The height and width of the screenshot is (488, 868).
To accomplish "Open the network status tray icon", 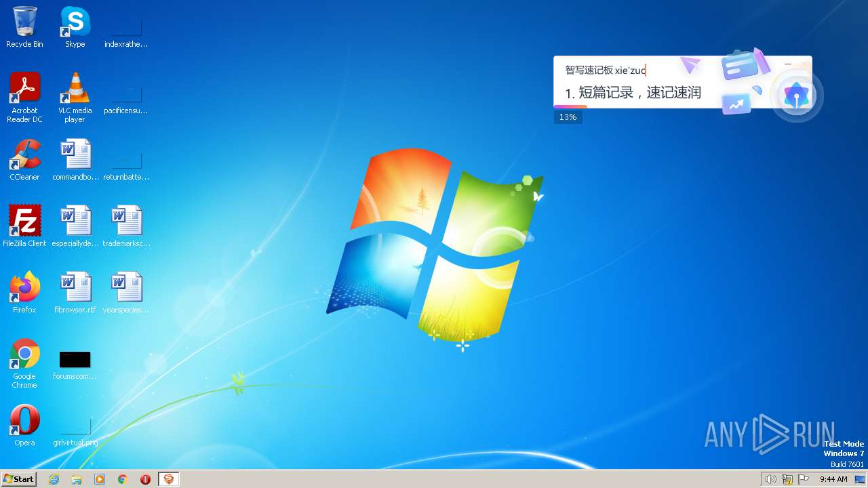I will 787,479.
